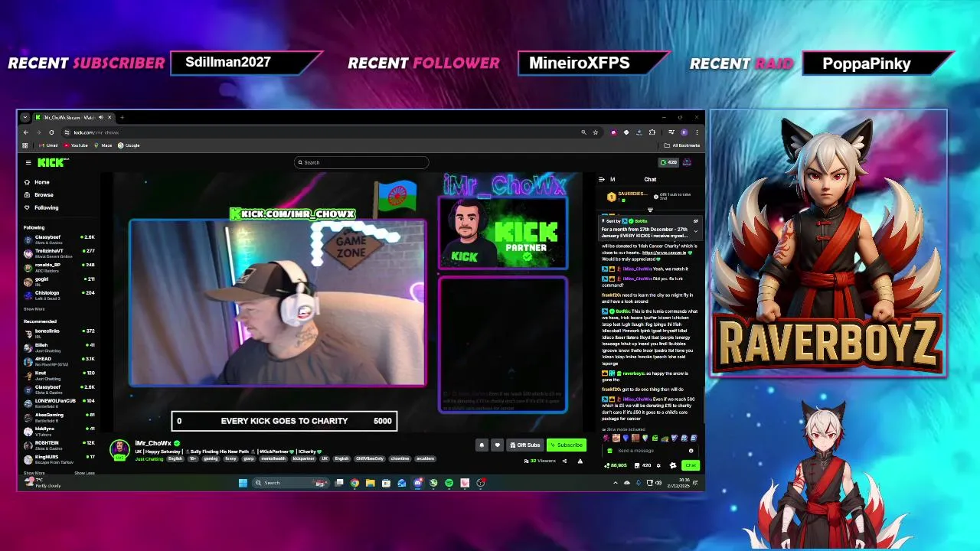Show hidden system tray icons
Image resolution: width=980 pixels, height=551 pixels.
click(x=615, y=483)
